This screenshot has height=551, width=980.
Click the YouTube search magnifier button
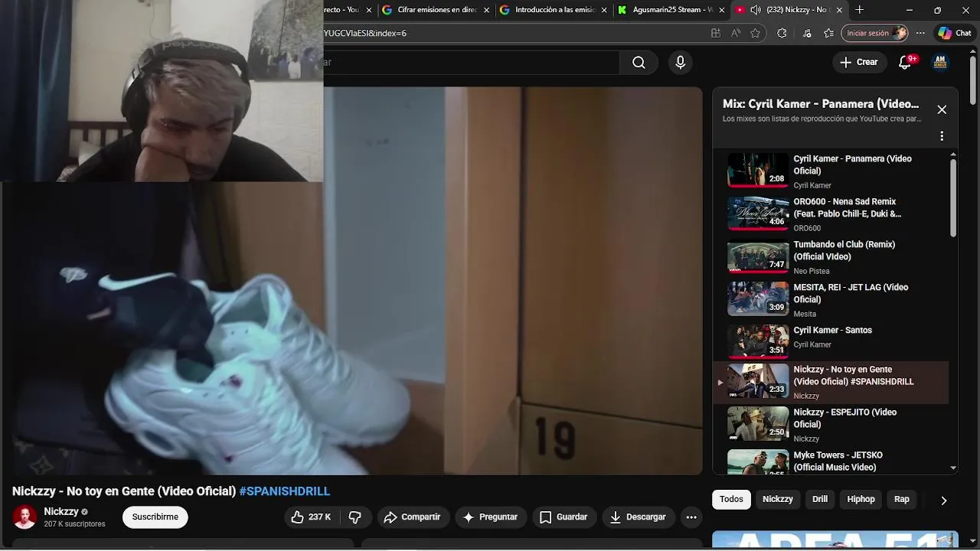pyautogui.click(x=639, y=63)
